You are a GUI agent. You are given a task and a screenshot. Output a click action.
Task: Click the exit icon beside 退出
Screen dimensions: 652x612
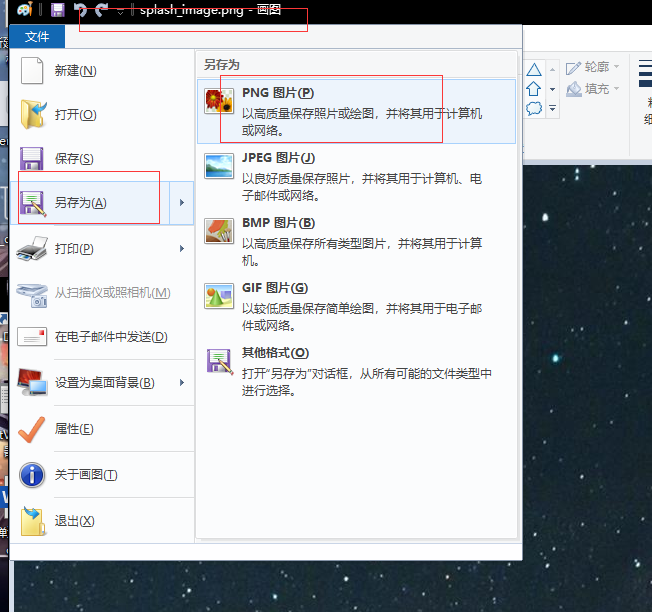tap(33, 521)
